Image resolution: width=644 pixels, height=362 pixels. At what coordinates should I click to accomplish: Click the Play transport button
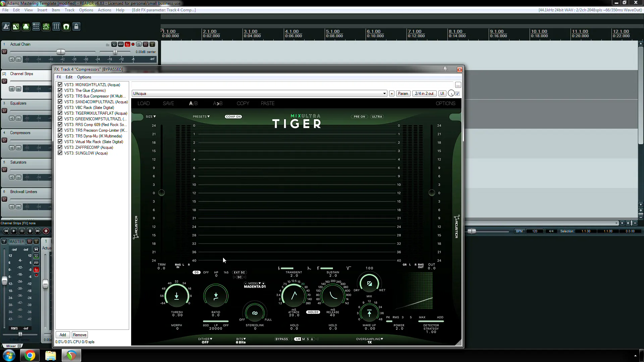14,231
